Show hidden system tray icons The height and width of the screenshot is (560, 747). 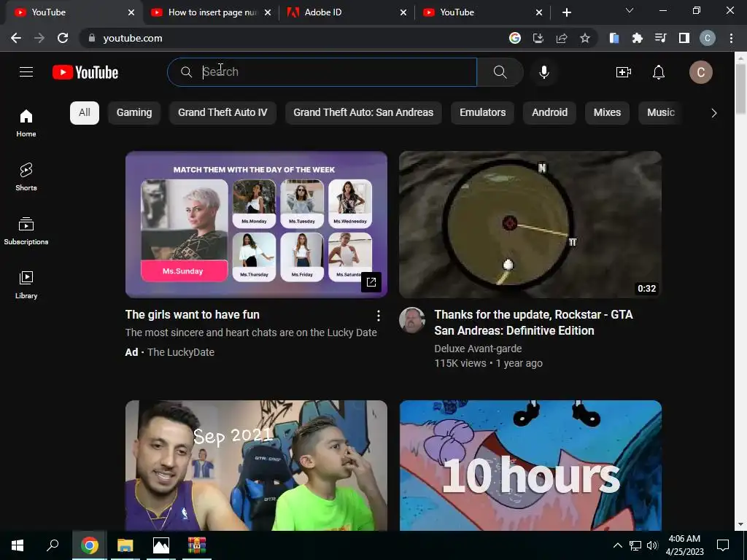617,545
